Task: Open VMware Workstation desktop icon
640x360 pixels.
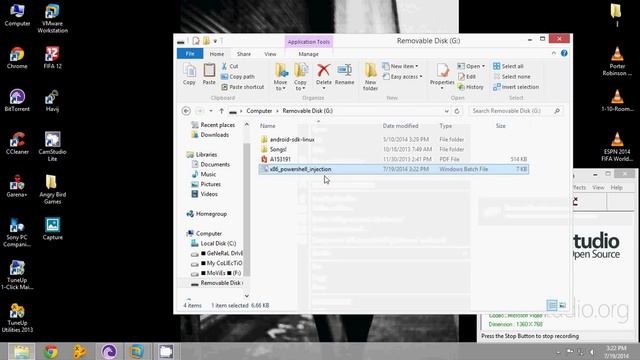Action: pos(52,19)
